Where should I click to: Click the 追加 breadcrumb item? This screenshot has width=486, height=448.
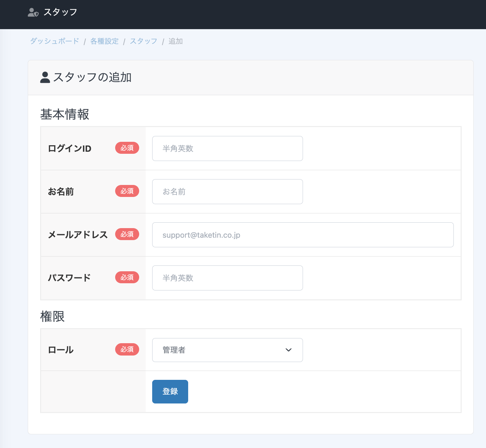(175, 41)
